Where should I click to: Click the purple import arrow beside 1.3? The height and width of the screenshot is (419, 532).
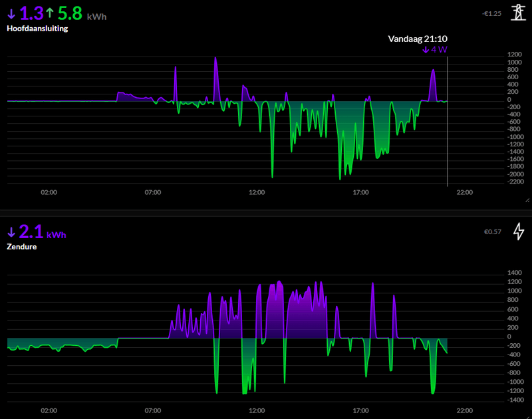11,14
